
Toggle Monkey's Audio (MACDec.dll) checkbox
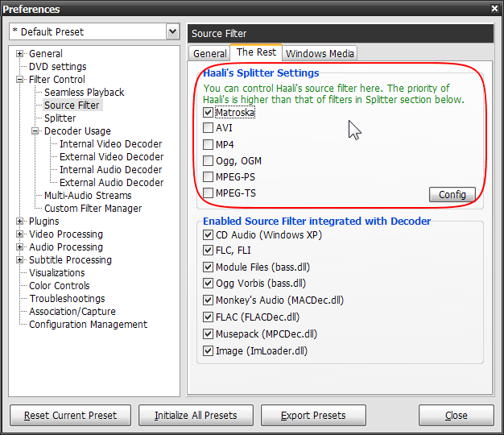[x=209, y=300]
